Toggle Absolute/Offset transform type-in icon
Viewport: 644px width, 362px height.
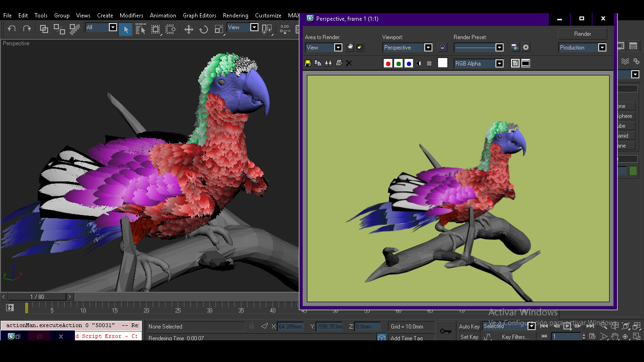264,326
